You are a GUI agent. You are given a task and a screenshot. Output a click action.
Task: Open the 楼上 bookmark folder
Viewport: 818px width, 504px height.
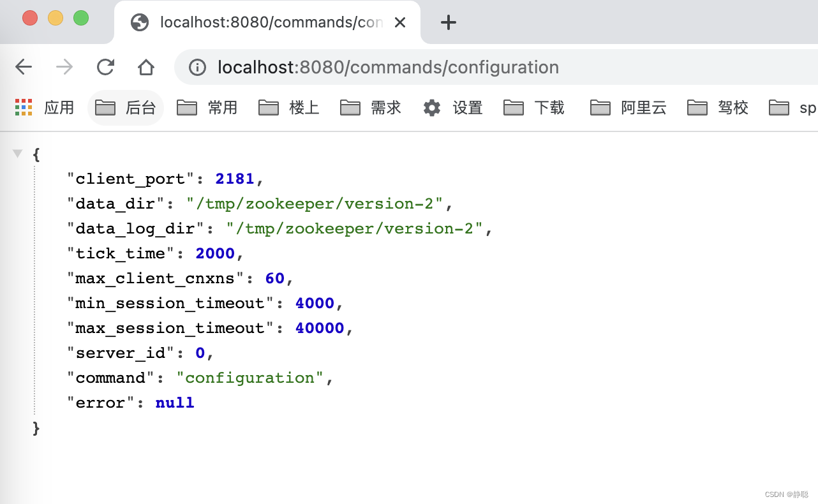[x=288, y=108]
